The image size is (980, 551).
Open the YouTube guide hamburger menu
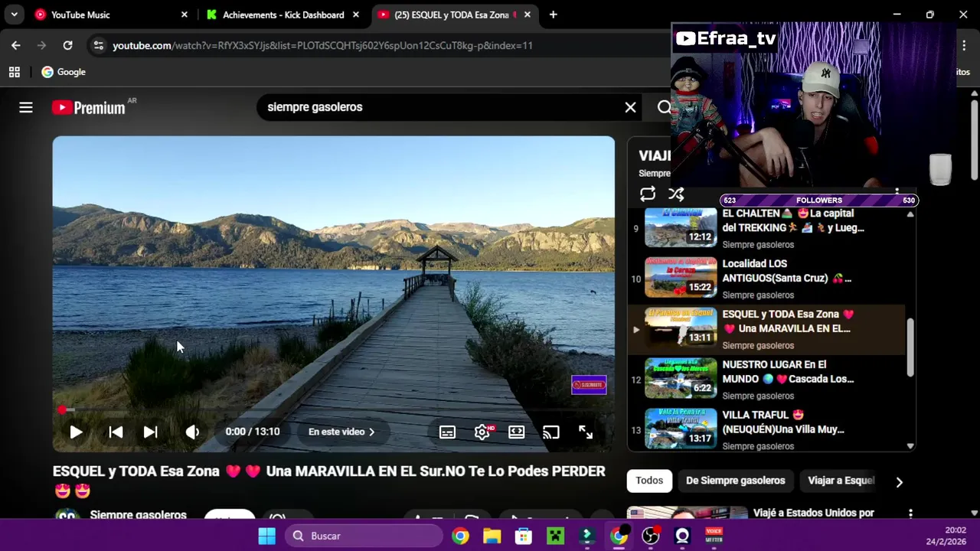pyautogui.click(x=26, y=108)
